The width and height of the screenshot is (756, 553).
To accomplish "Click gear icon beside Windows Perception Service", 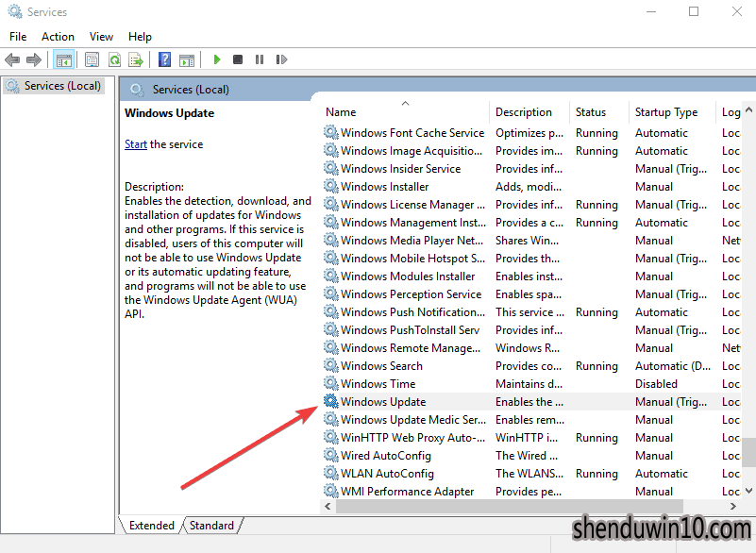I will click(x=330, y=293).
